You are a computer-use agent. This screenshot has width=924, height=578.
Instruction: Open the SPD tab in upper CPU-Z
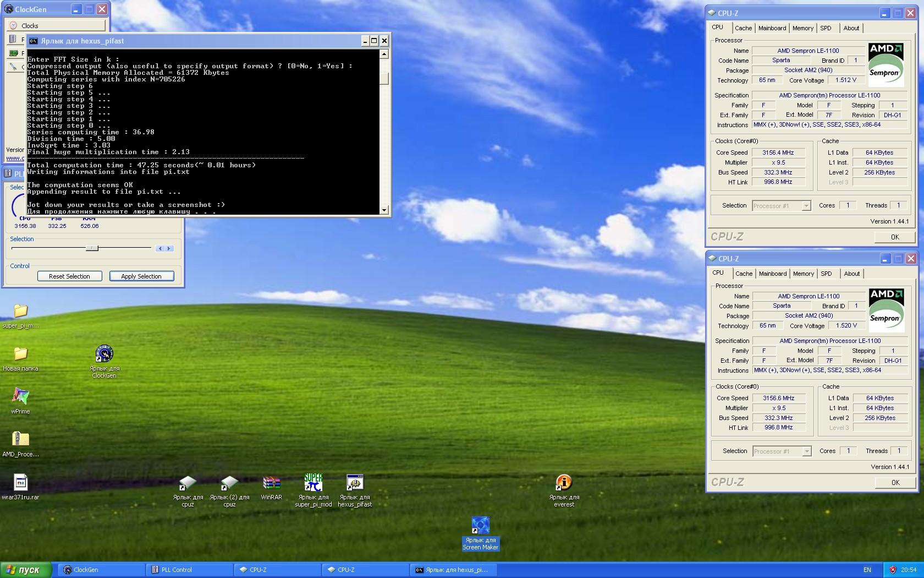point(826,28)
